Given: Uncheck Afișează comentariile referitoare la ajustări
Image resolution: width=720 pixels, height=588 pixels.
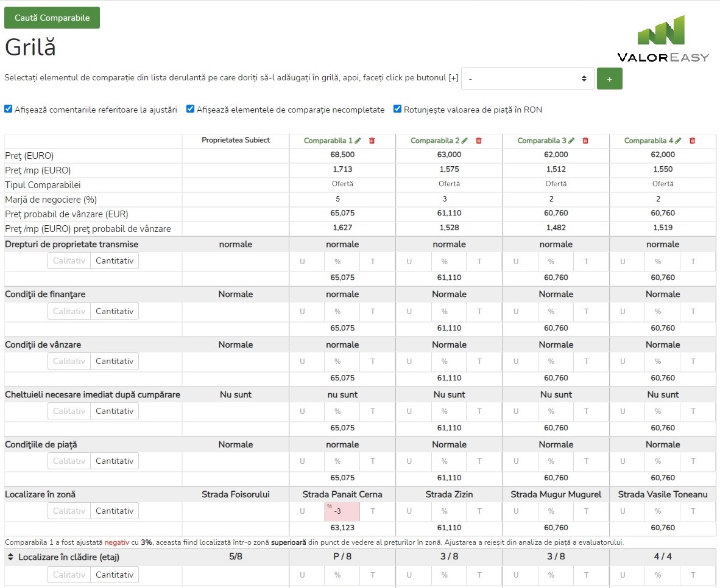Looking at the screenshot, I should 9,110.
